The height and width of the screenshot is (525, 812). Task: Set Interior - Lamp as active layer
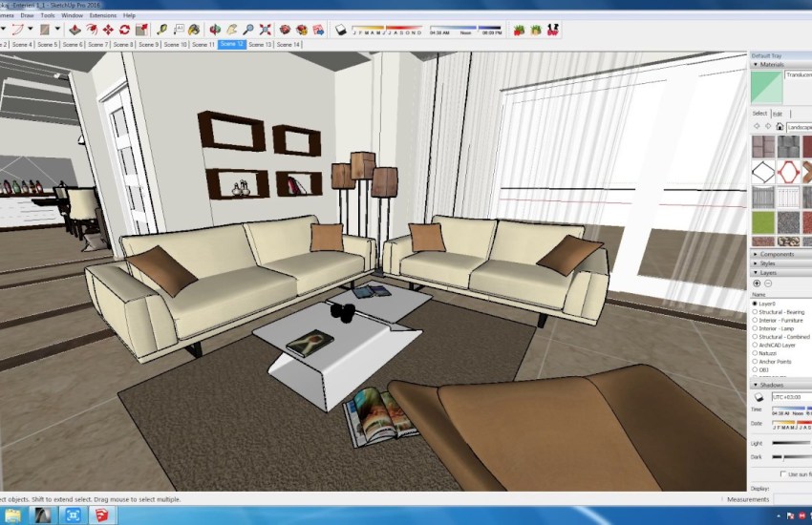(755, 328)
